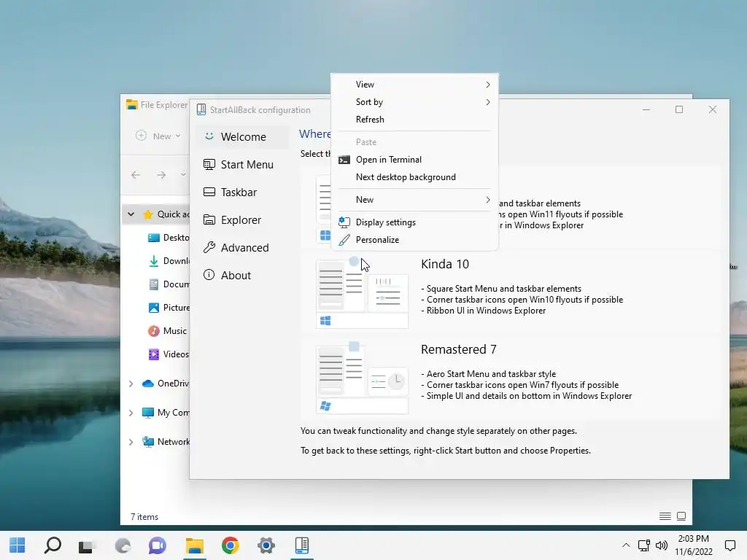Open the notification center icon
The height and width of the screenshot is (560, 747).
click(x=729, y=545)
